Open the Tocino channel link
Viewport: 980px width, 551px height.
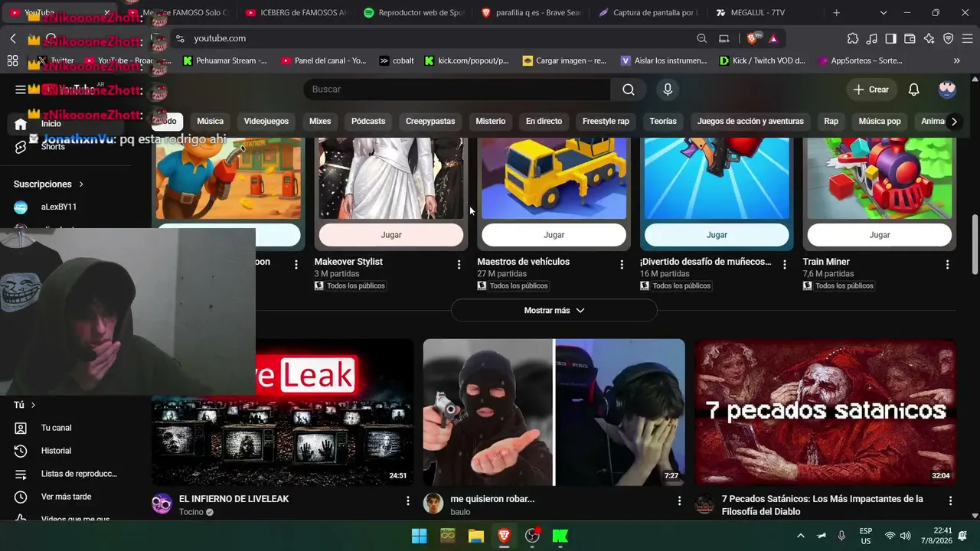[192, 512]
